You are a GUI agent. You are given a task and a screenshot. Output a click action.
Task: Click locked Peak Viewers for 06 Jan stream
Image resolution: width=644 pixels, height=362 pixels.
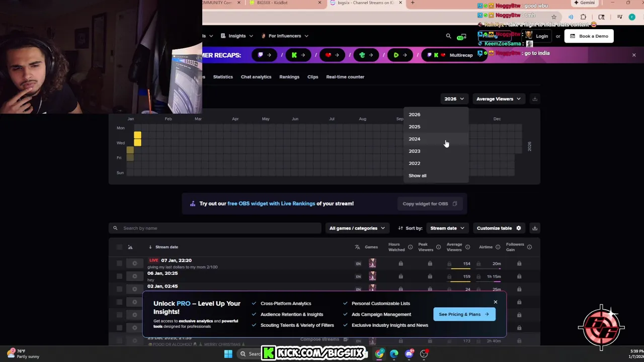430,277
